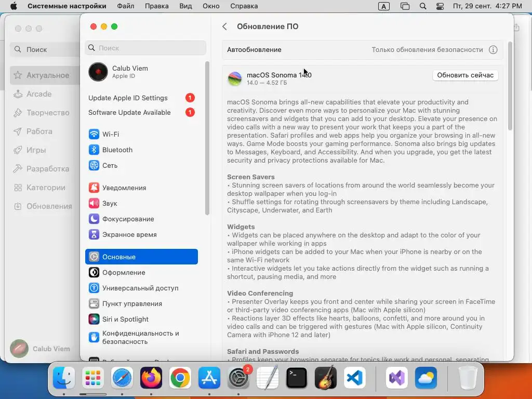Launch Visual Studio Code from Dock

coord(355,378)
